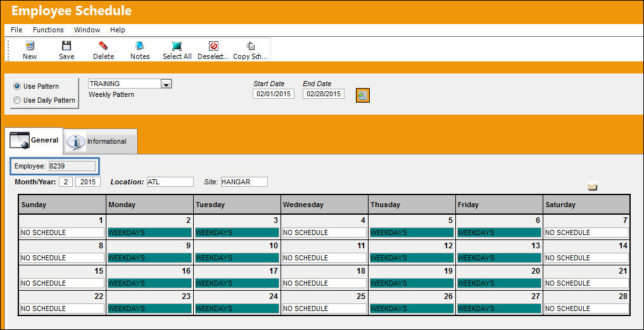This screenshot has width=644, height=330.
Task: Switch to the Informational tab
Action: [x=100, y=141]
